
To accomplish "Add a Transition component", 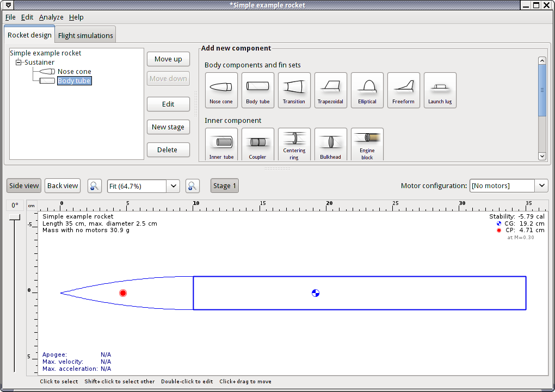I will pyautogui.click(x=294, y=90).
